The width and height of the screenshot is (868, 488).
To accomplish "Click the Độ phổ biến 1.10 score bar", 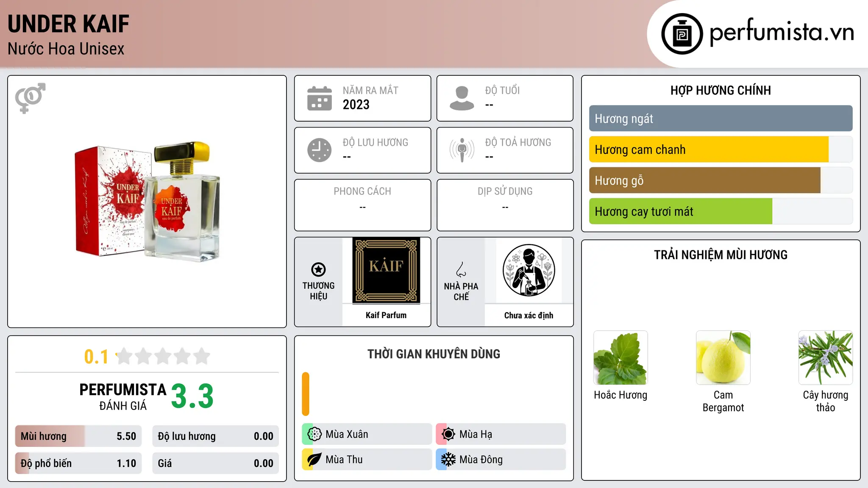I will (x=78, y=463).
